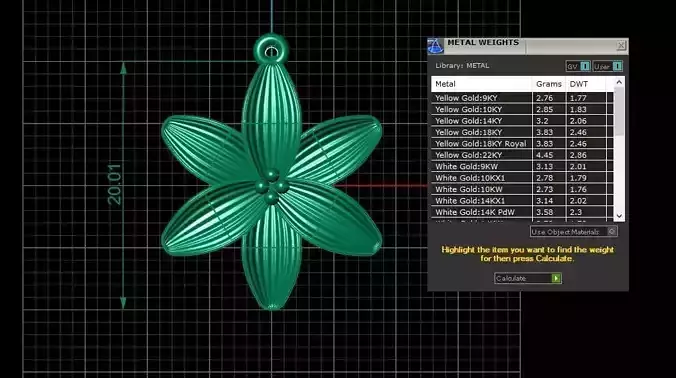Viewport: 676px width, 378px height.
Task: Click the metal list scroll-up arrow
Action: tap(619, 82)
